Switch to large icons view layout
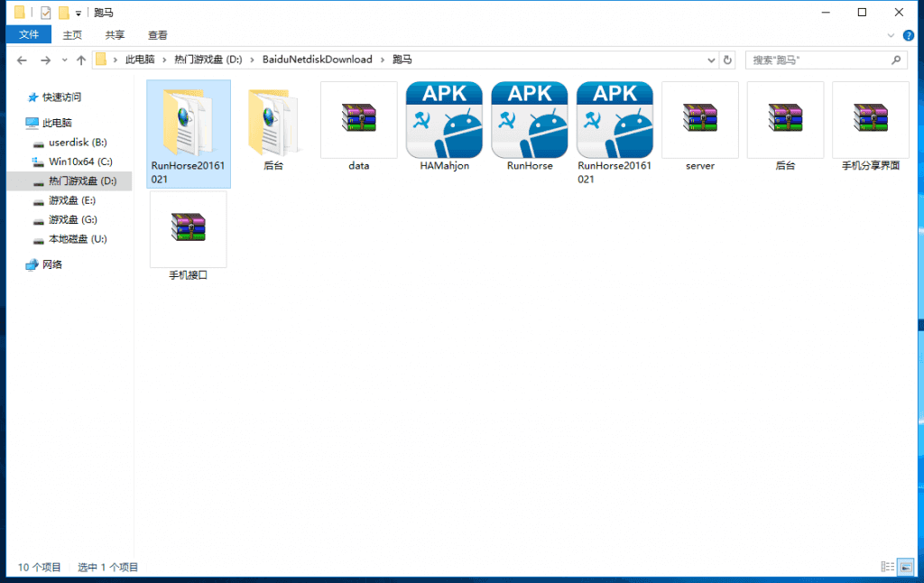This screenshot has width=924, height=583. 906,567
